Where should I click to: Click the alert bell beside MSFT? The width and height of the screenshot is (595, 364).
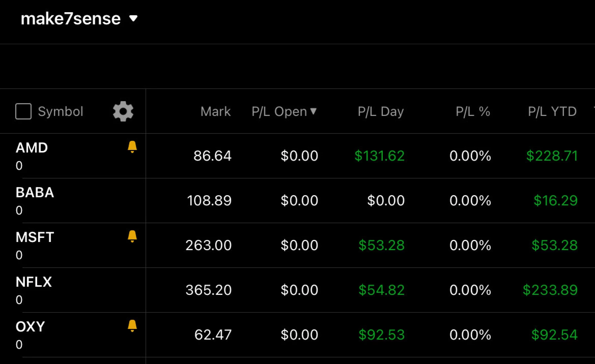tap(132, 236)
